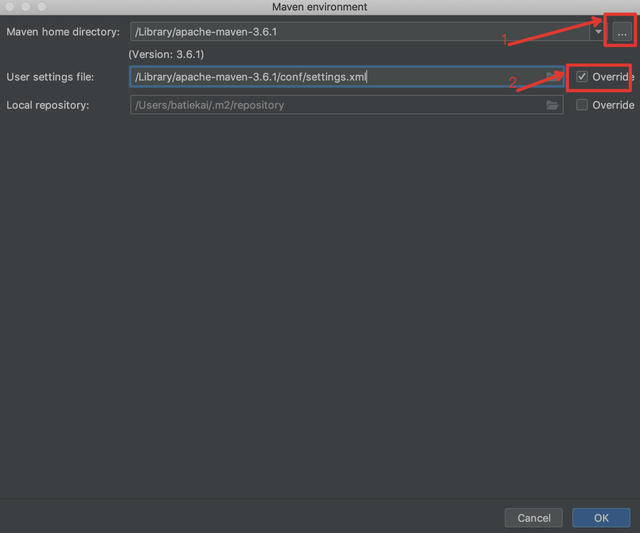Click the Maven home directory path field
The image size is (640, 533).
(360, 32)
